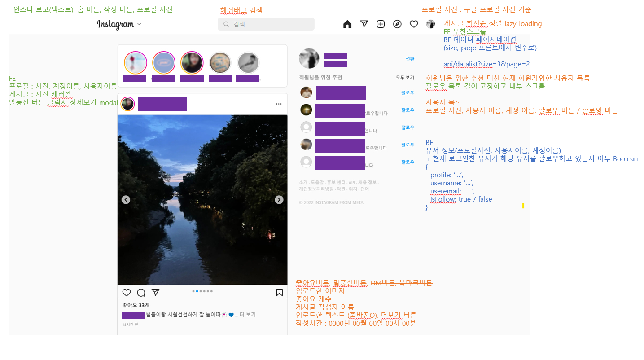Viewport: 644px width, 360px height.
Task: Click 모두 보기 for suggestions
Action: pos(405,77)
